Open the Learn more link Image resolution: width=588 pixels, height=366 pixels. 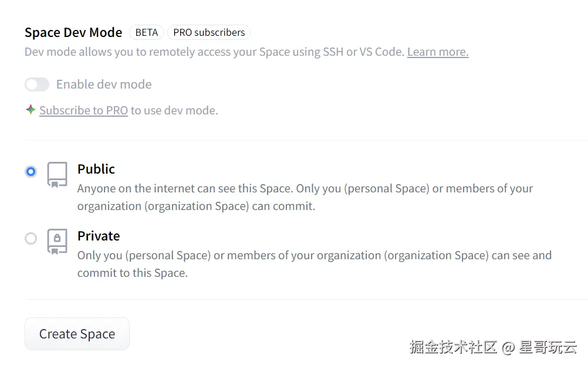pos(438,52)
